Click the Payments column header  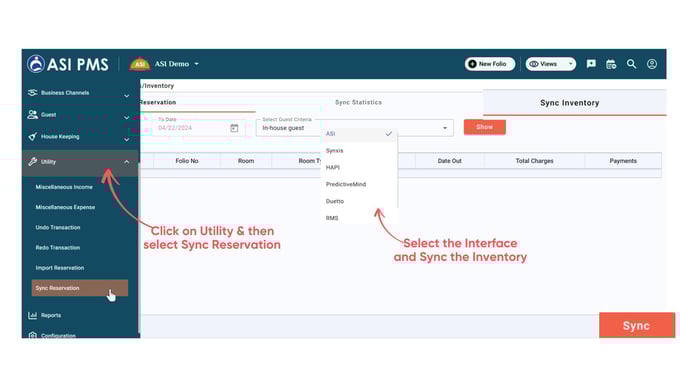pyautogui.click(x=623, y=161)
